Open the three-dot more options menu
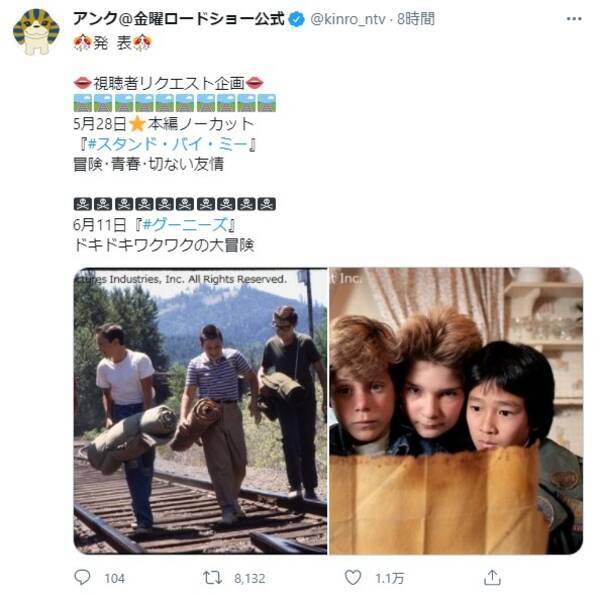The image size is (600, 595). pos(574,19)
